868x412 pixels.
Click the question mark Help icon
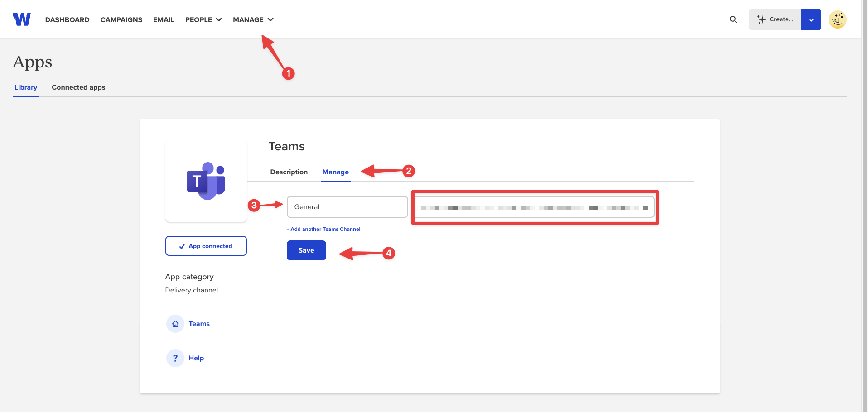(175, 358)
